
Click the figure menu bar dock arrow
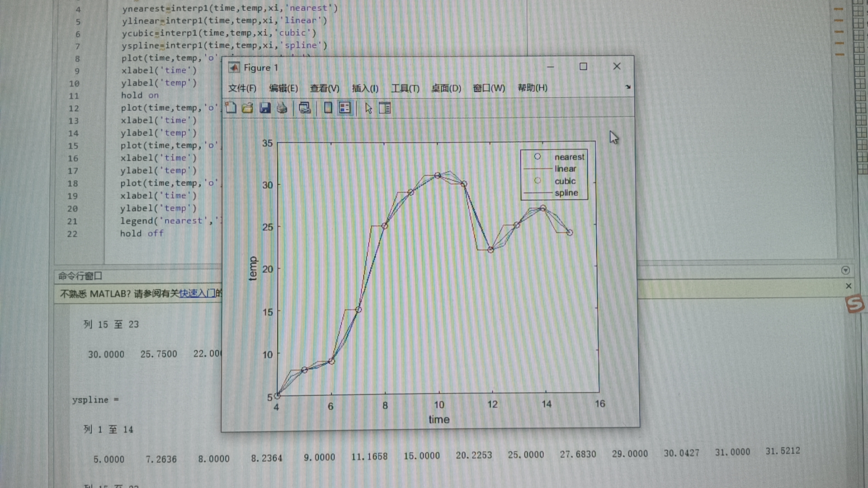pos(628,87)
